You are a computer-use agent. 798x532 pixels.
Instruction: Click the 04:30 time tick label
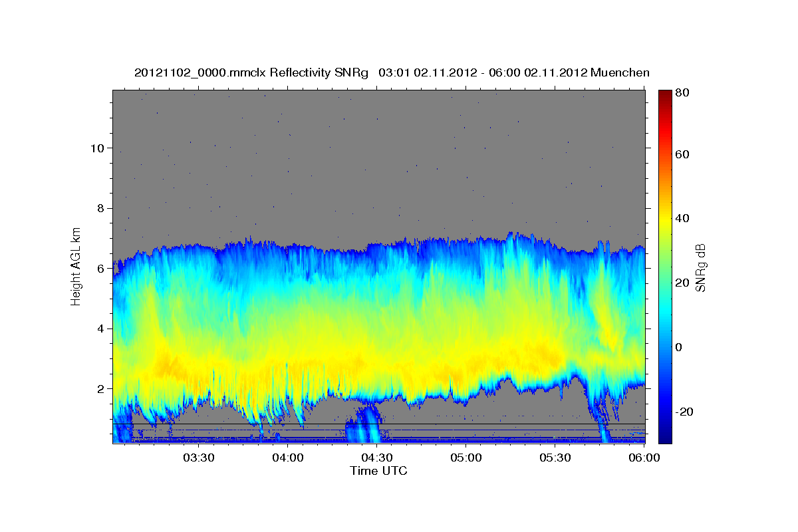click(x=377, y=458)
